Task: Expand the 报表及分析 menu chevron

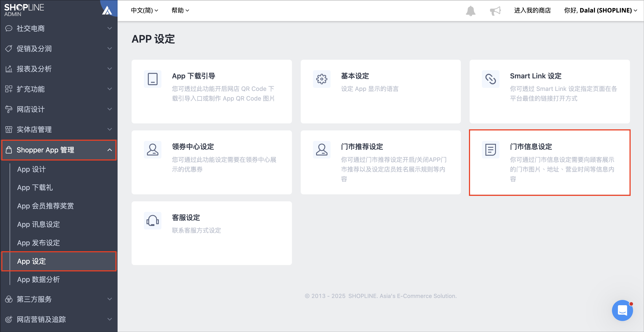Action: pos(109,69)
